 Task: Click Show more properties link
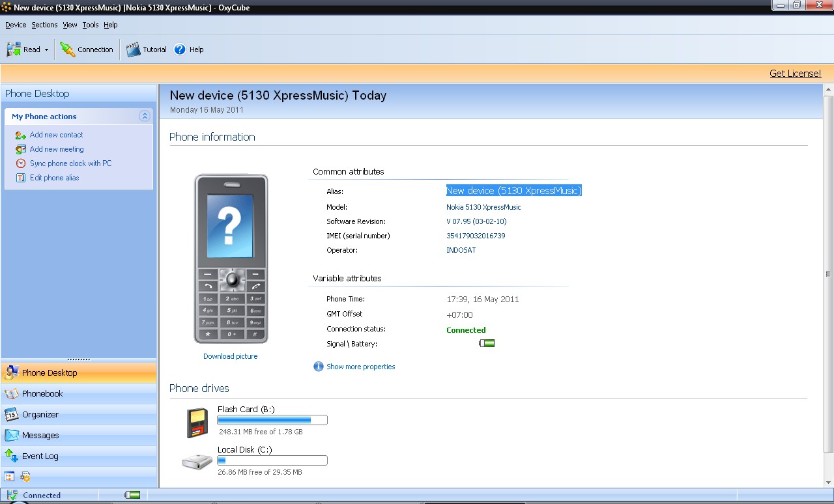click(x=360, y=367)
